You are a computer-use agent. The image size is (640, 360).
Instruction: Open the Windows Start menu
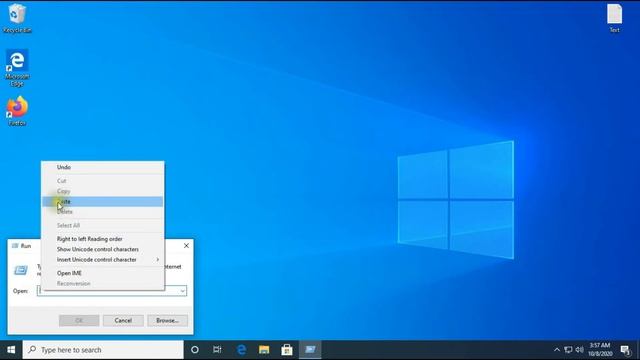[11, 350]
